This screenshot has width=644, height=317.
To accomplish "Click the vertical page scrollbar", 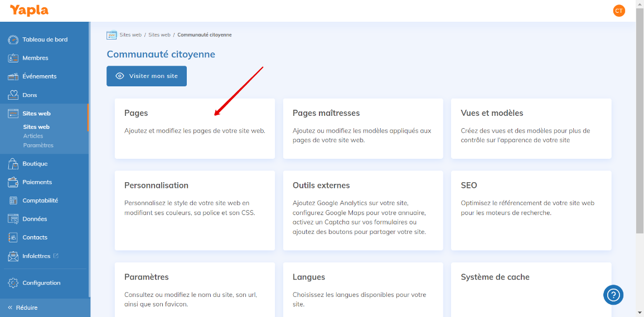I will coord(640,111).
